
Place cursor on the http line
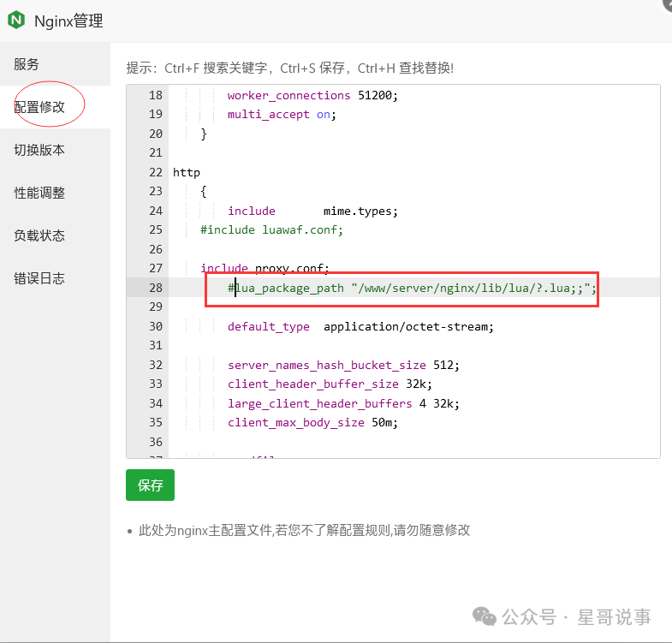pos(187,172)
